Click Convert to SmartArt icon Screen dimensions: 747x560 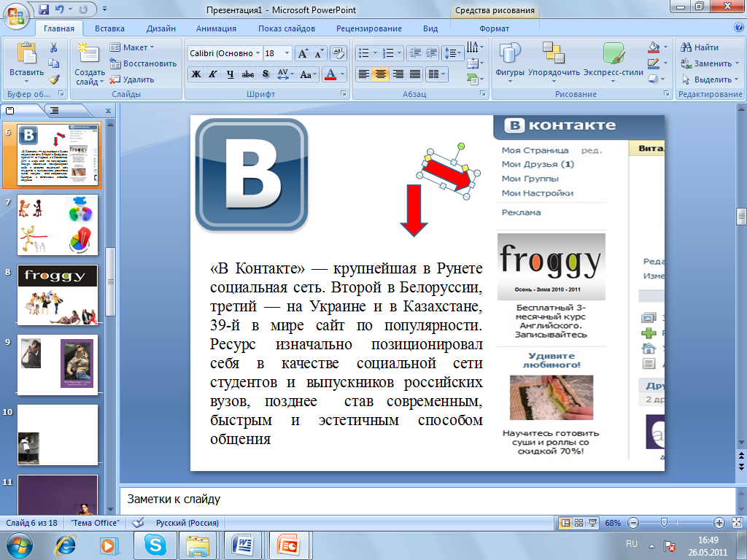coord(473,79)
